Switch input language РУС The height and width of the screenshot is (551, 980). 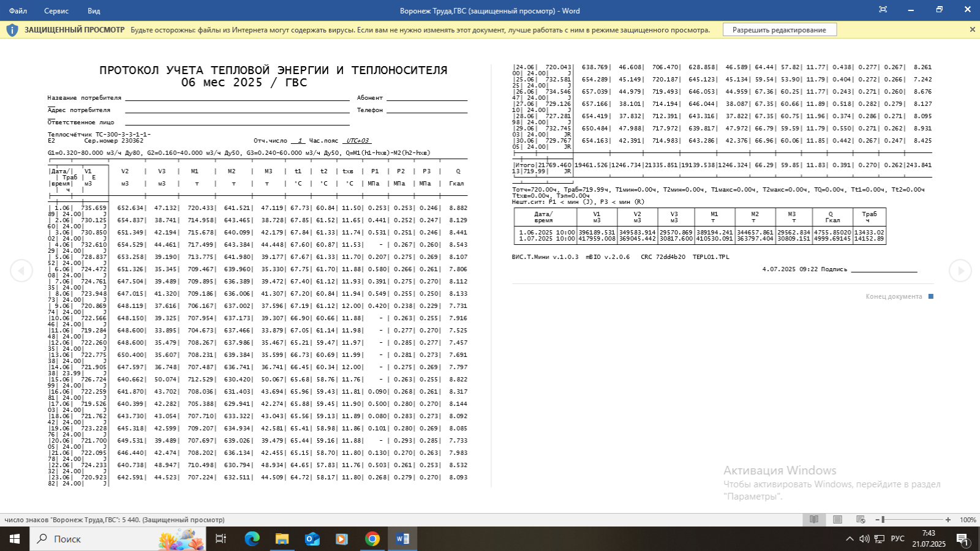tap(897, 539)
